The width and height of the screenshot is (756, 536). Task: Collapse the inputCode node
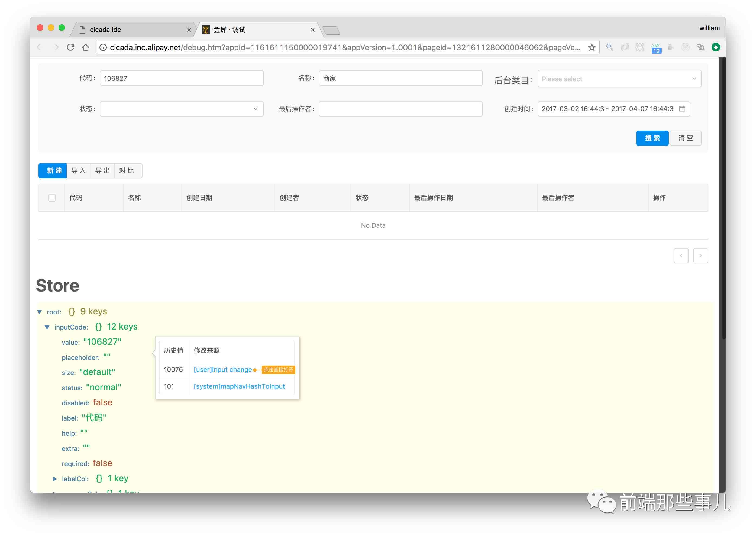point(47,327)
